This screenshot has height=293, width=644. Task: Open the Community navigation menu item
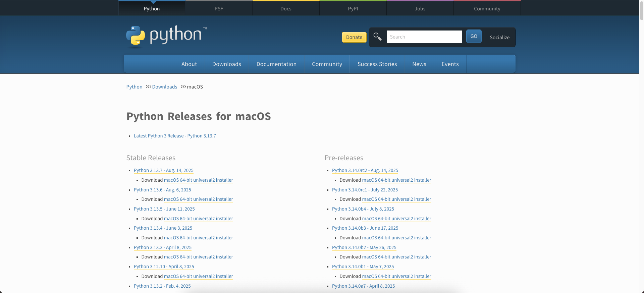point(327,64)
